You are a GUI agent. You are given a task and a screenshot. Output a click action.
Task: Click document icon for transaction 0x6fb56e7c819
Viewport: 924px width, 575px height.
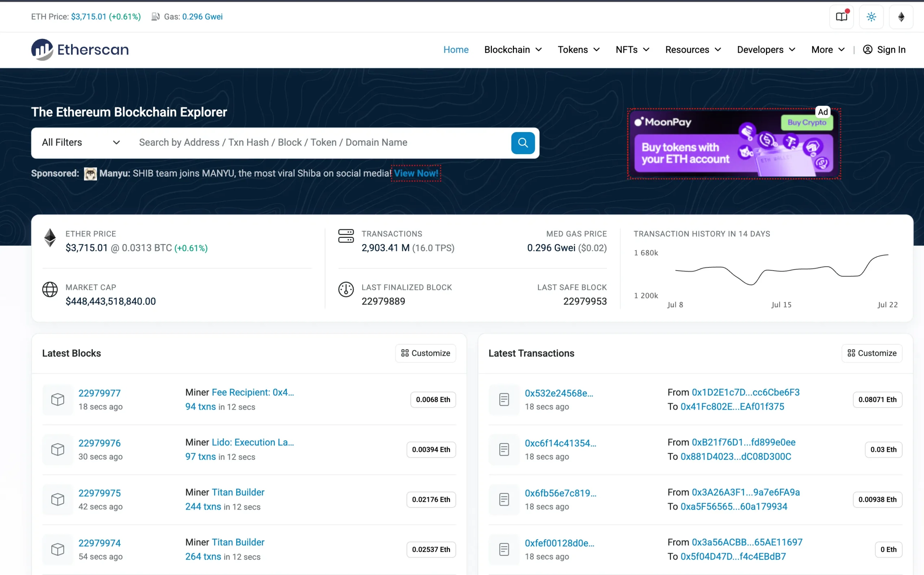[x=504, y=499]
